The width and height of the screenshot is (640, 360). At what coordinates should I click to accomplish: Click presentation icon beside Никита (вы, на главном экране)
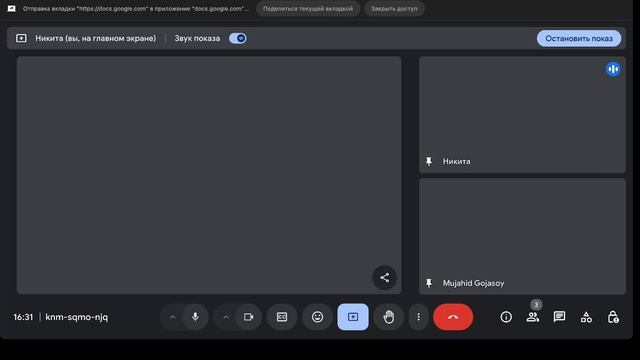[x=21, y=38]
